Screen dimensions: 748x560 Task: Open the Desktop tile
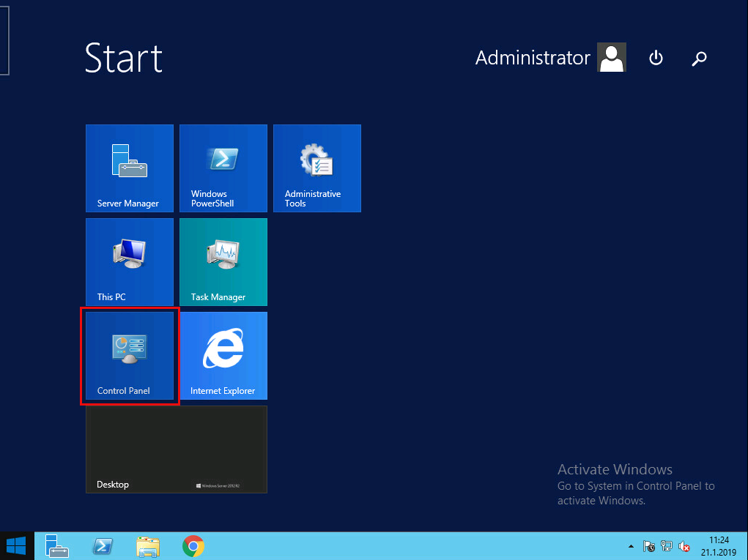point(177,449)
